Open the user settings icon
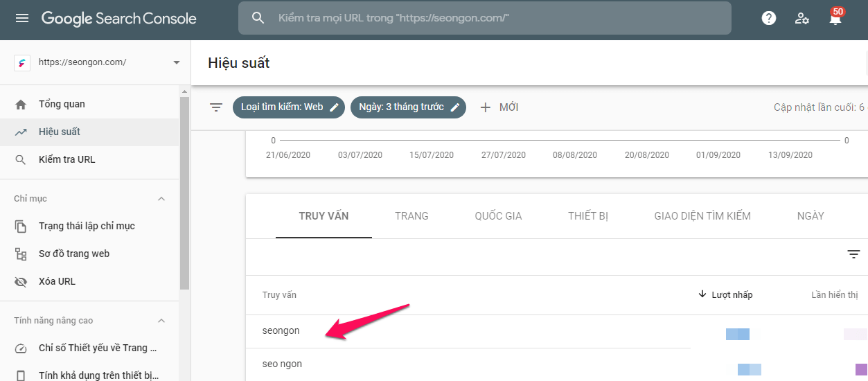The width and height of the screenshot is (868, 381). [x=802, y=19]
